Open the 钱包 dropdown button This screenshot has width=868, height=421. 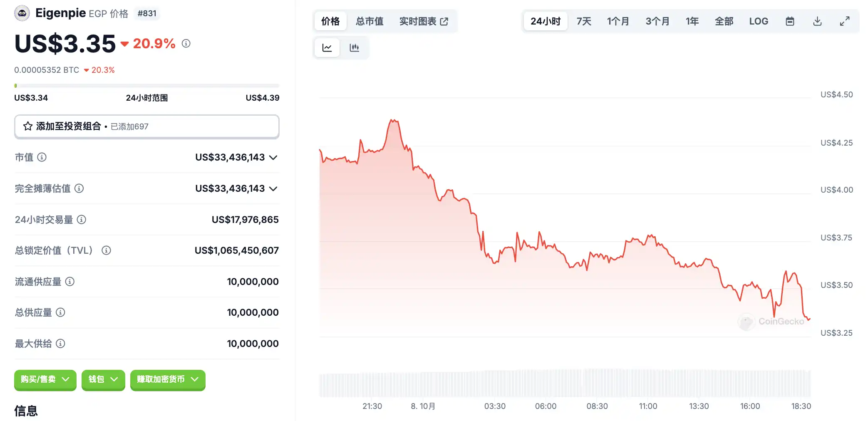pos(103,379)
